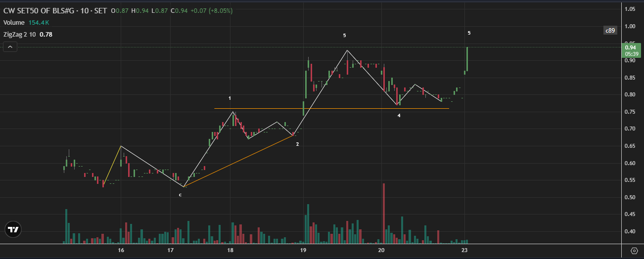Click the TradingView logo
The width and height of the screenshot is (644, 259).
[13, 229]
